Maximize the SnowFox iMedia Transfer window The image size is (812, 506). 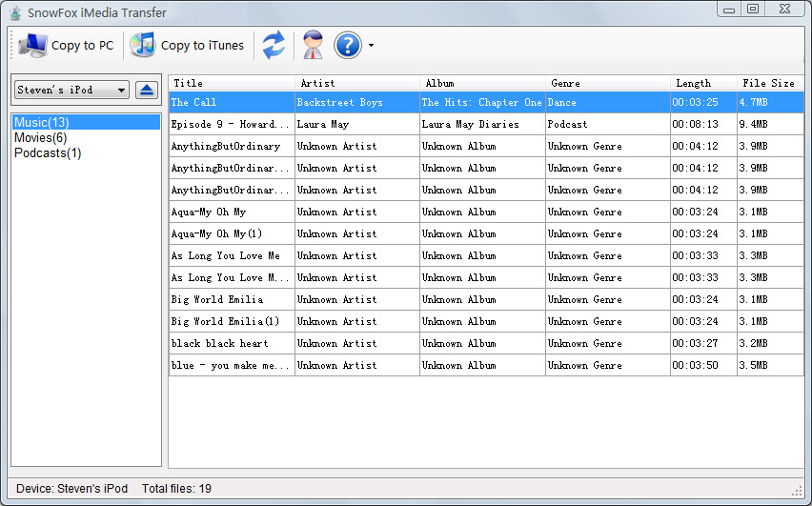tap(753, 9)
